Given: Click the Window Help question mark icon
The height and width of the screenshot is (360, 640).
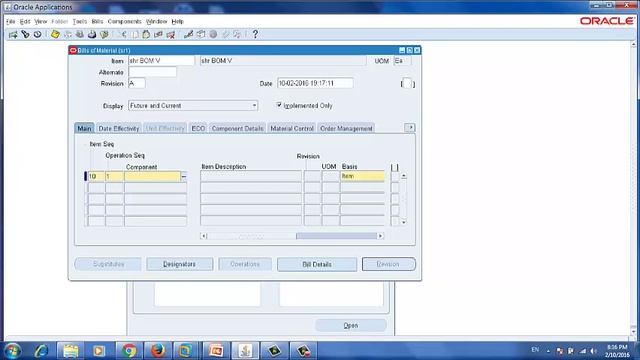Looking at the screenshot, I should tap(255, 34).
